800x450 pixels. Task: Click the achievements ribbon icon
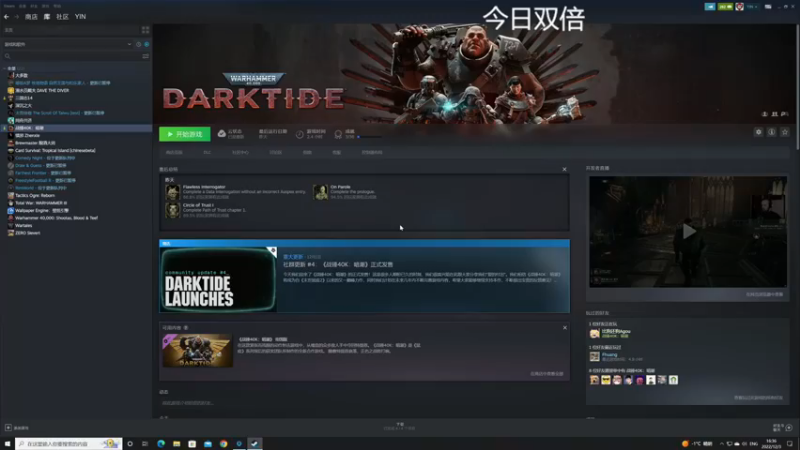[x=338, y=134]
